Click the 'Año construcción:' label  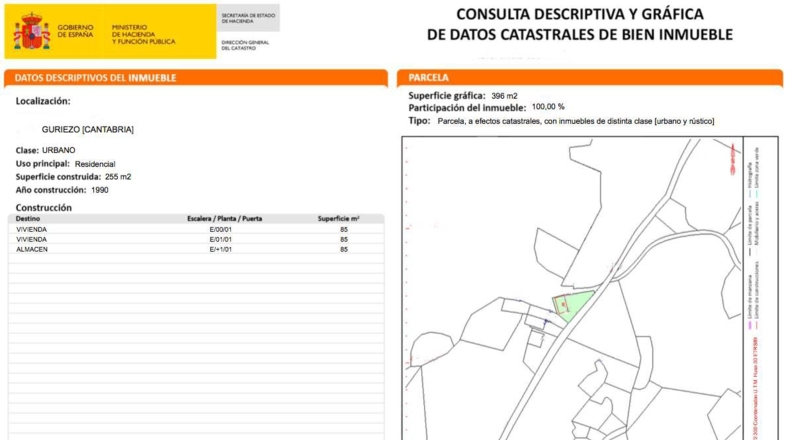pos(50,190)
